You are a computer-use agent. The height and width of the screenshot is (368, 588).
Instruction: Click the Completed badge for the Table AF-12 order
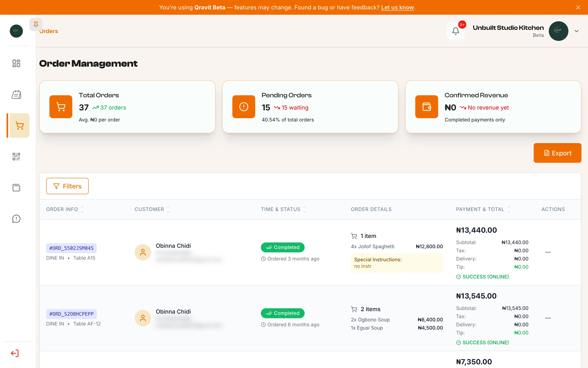[x=283, y=313]
